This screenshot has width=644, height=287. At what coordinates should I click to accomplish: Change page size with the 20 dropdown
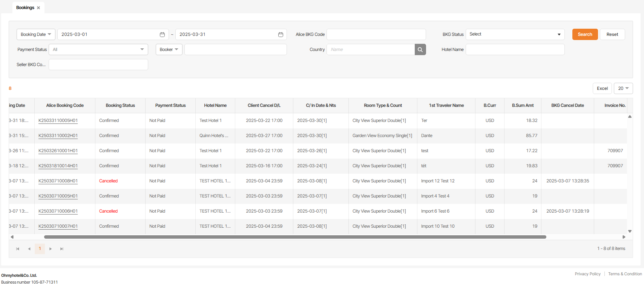(x=623, y=88)
